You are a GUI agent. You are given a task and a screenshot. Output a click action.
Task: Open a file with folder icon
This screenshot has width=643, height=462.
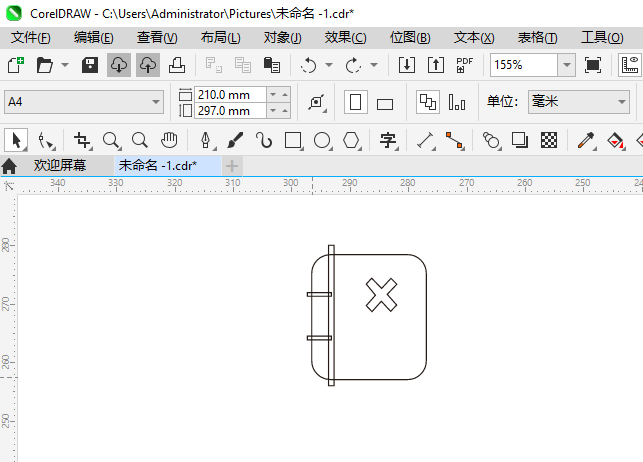(x=44, y=65)
